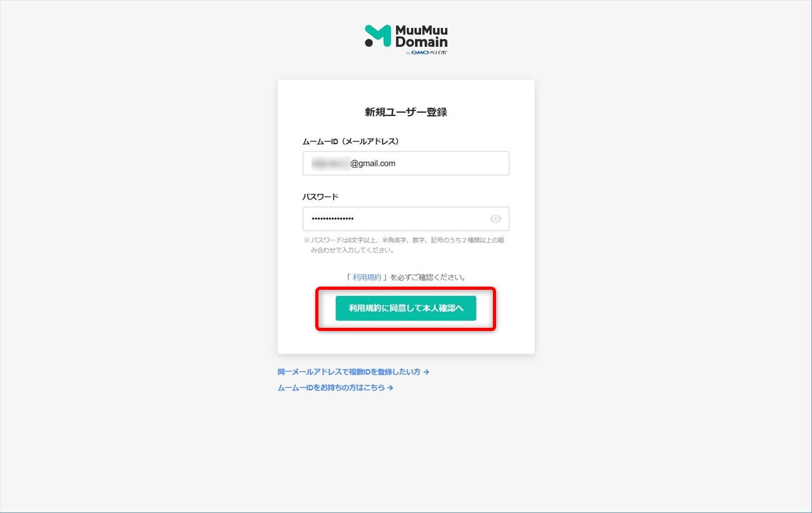Click the by GMOペパボ byline under logo
Screen dimensions: 812x513
click(426, 53)
